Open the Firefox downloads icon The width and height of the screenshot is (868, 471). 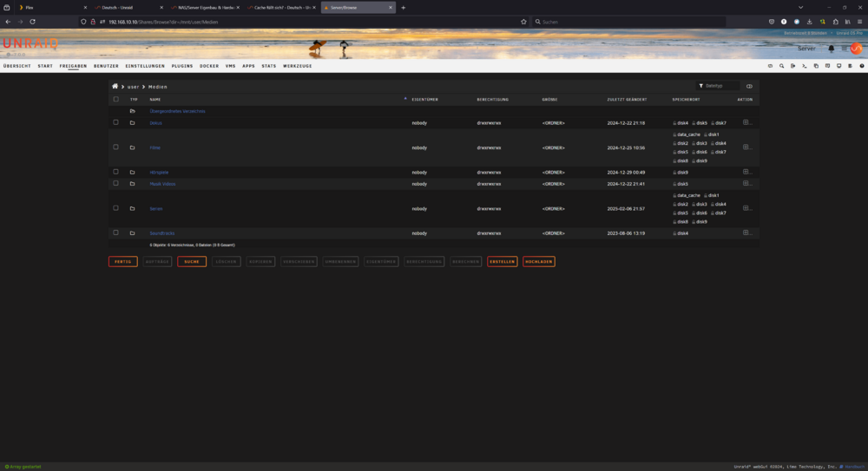click(809, 22)
